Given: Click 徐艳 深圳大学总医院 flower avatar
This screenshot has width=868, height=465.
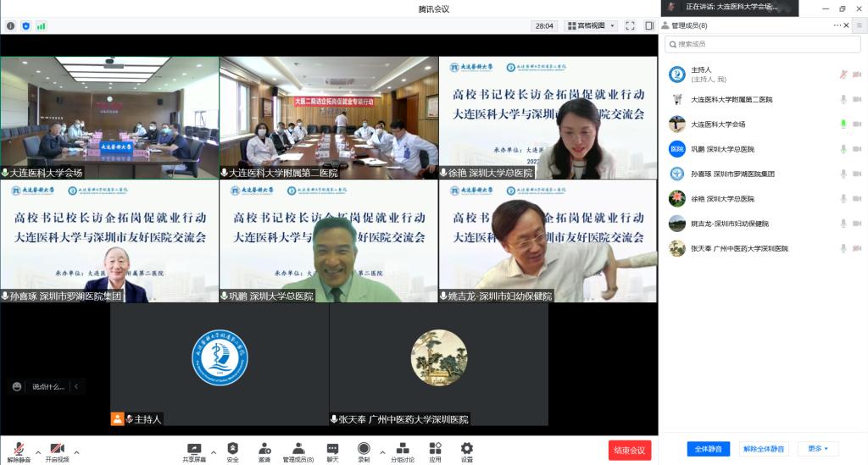Looking at the screenshot, I should pos(677,198).
